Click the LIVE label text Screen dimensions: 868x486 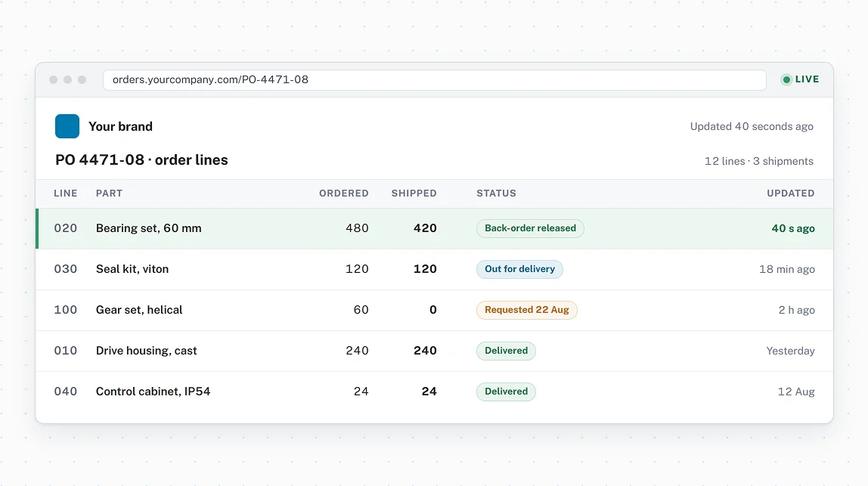pos(807,79)
